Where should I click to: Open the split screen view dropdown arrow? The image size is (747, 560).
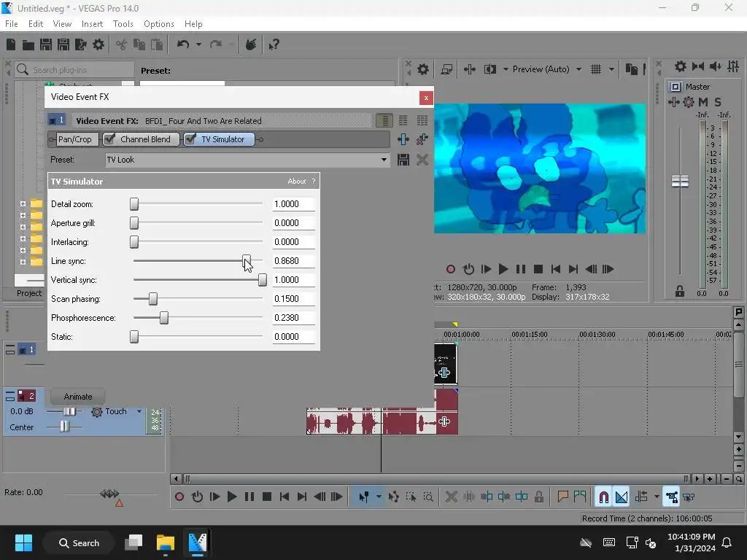(x=506, y=69)
